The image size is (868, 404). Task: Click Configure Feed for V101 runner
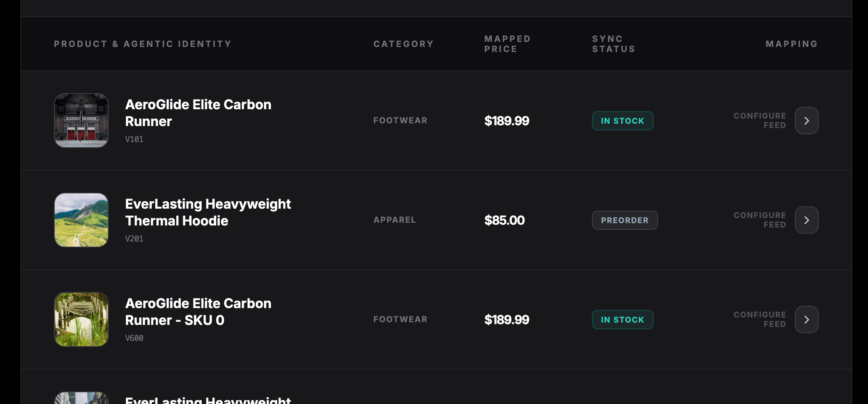(x=759, y=121)
